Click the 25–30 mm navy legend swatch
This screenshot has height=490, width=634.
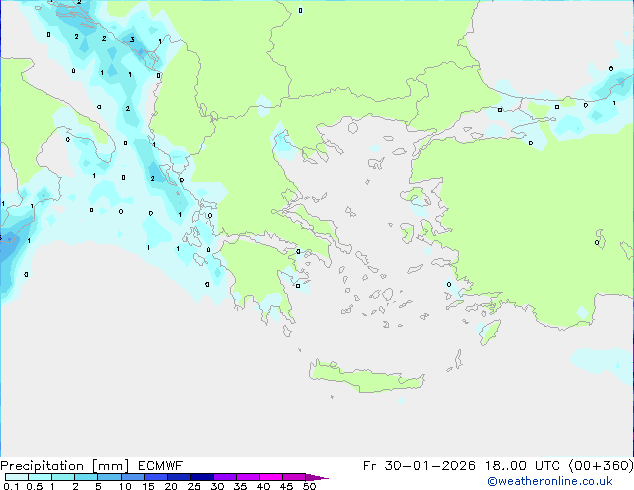point(202,477)
